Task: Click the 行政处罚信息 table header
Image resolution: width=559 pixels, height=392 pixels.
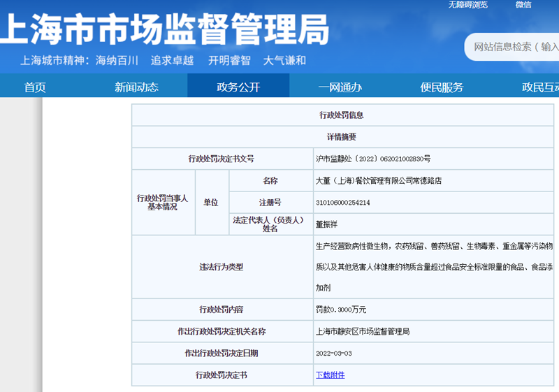Action: pyautogui.click(x=342, y=115)
